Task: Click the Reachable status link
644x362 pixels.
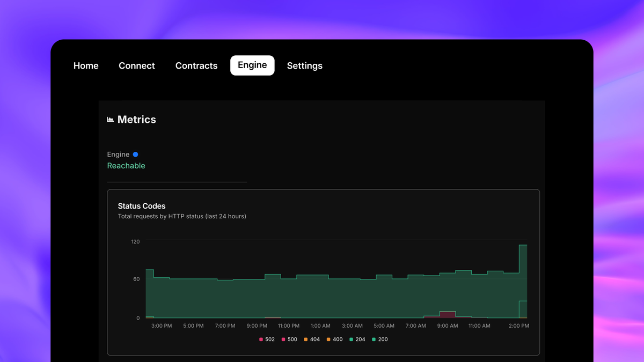Action: tap(126, 166)
